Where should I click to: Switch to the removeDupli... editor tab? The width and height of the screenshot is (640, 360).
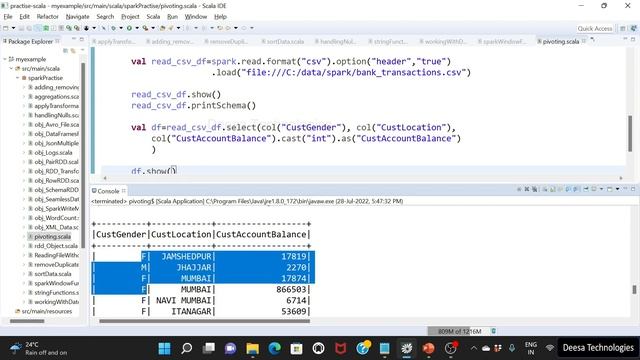[228, 42]
